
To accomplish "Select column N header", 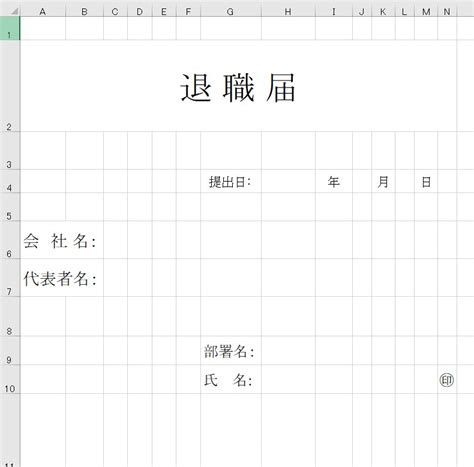I will (447, 12).
